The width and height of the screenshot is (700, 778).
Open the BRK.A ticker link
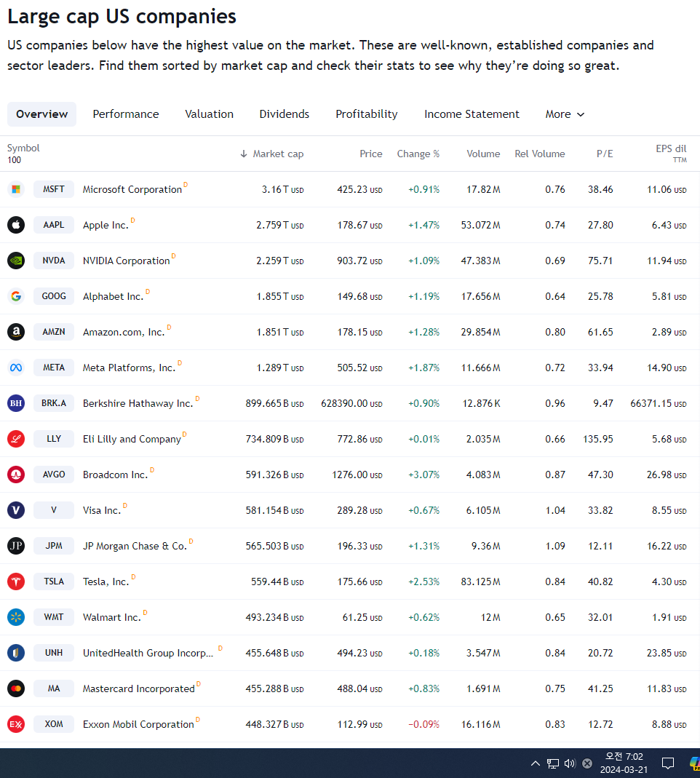(54, 403)
